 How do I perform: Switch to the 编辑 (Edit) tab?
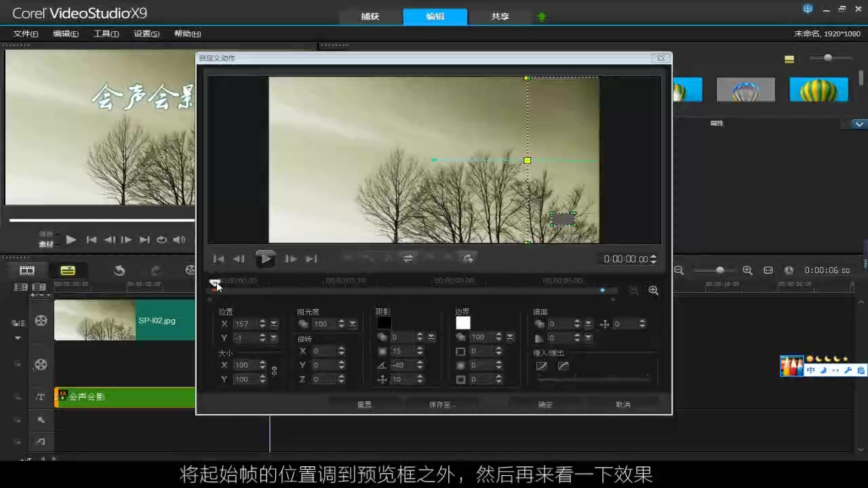(x=435, y=16)
